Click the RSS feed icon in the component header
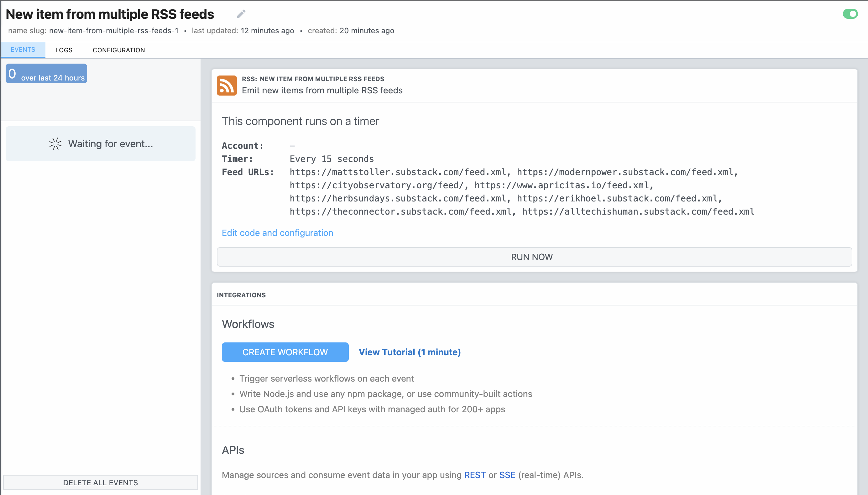The width and height of the screenshot is (868, 495). 227,85
